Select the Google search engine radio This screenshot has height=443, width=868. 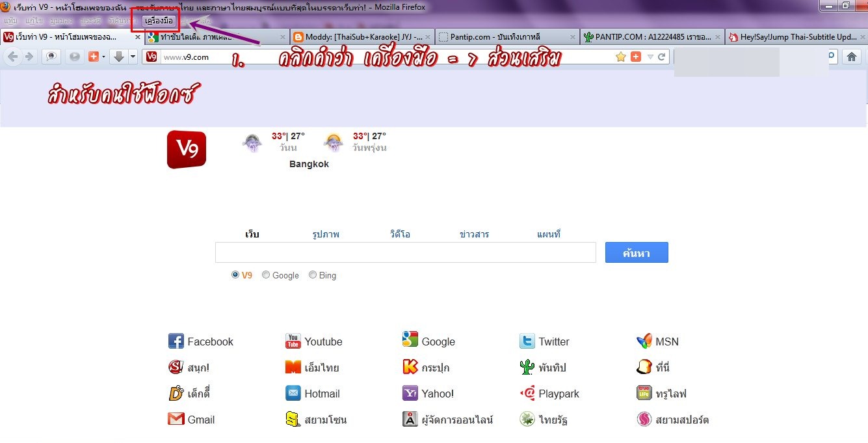click(x=266, y=275)
